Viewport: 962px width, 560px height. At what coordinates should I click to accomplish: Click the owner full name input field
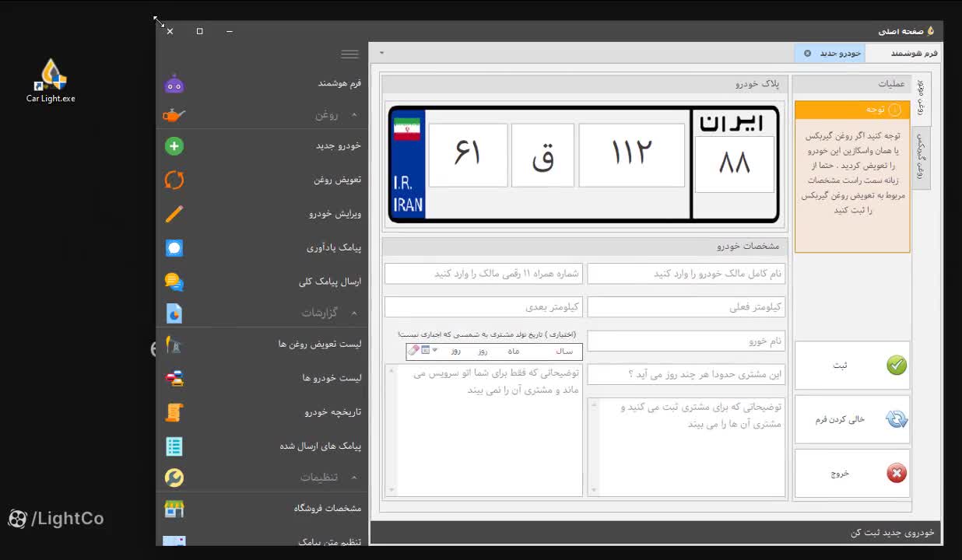(x=686, y=273)
